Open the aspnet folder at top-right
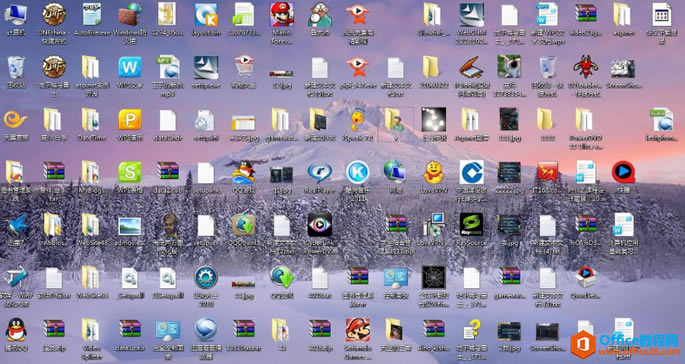The height and width of the screenshot is (364, 685). 623,14
